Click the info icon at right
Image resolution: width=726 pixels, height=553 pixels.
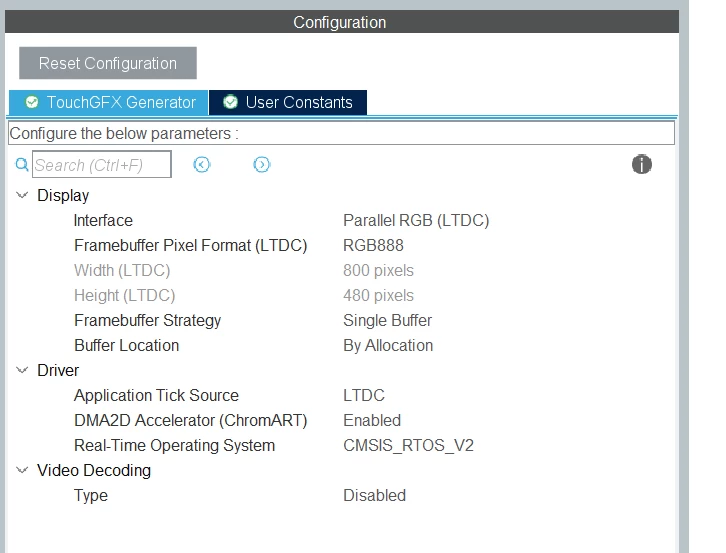[x=641, y=164]
